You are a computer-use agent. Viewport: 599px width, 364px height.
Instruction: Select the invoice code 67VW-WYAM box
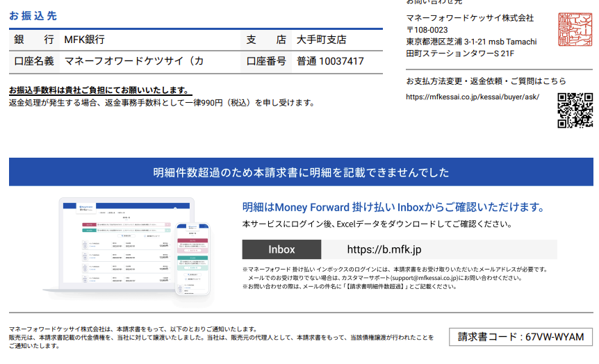(520, 336)
